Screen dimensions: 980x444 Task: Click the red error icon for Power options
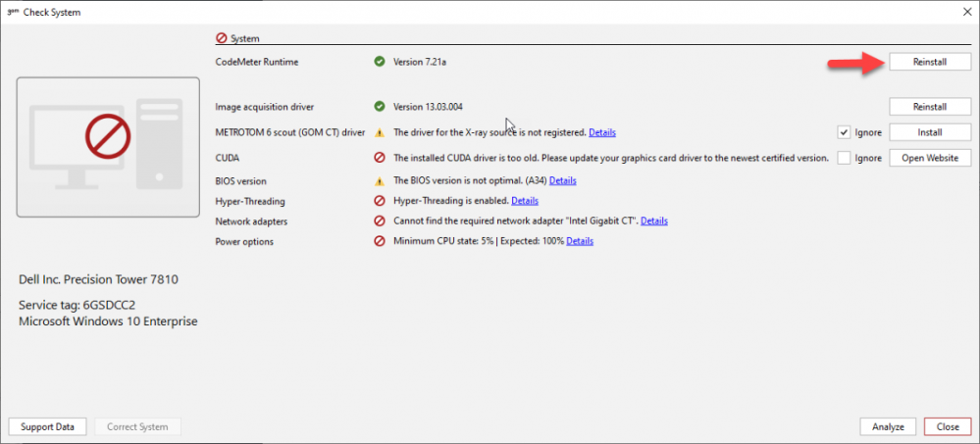tap(379, 241)
